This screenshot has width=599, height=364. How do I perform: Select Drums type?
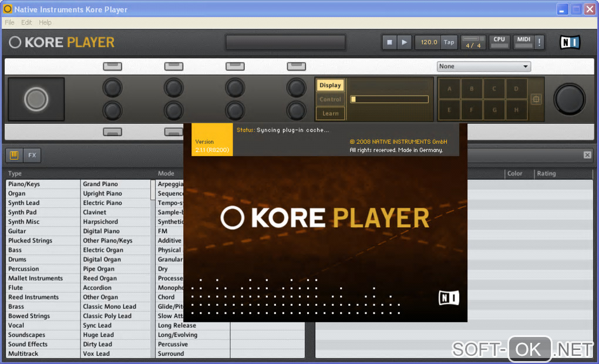43,259
